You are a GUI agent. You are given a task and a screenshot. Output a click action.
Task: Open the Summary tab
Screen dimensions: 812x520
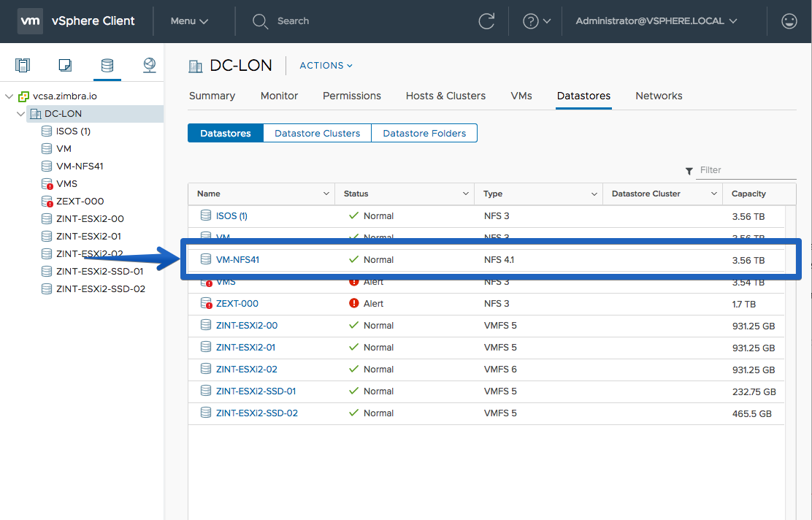[212, 96]
